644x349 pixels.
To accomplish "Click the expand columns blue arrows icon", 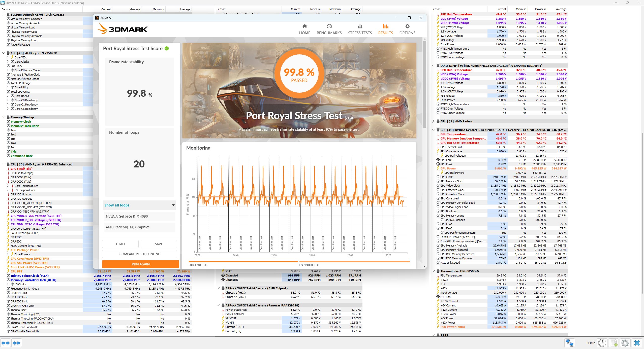I will pos(6,343).
